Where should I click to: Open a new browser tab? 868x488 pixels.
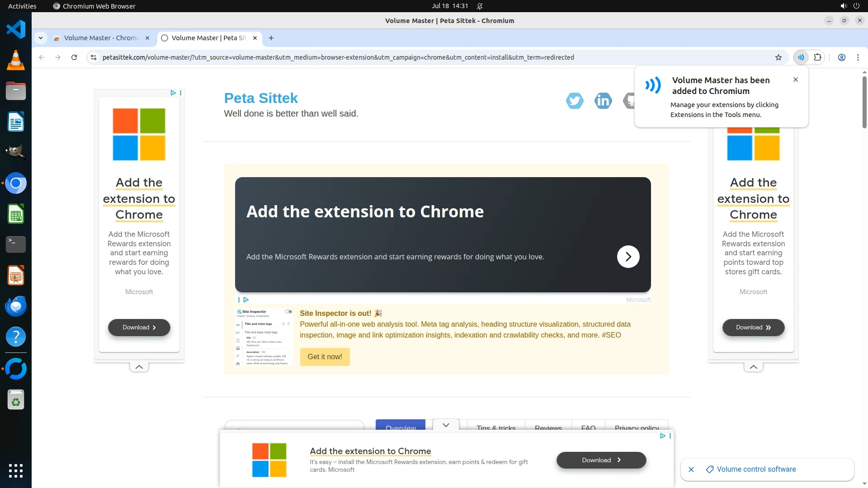click(271, 38)
